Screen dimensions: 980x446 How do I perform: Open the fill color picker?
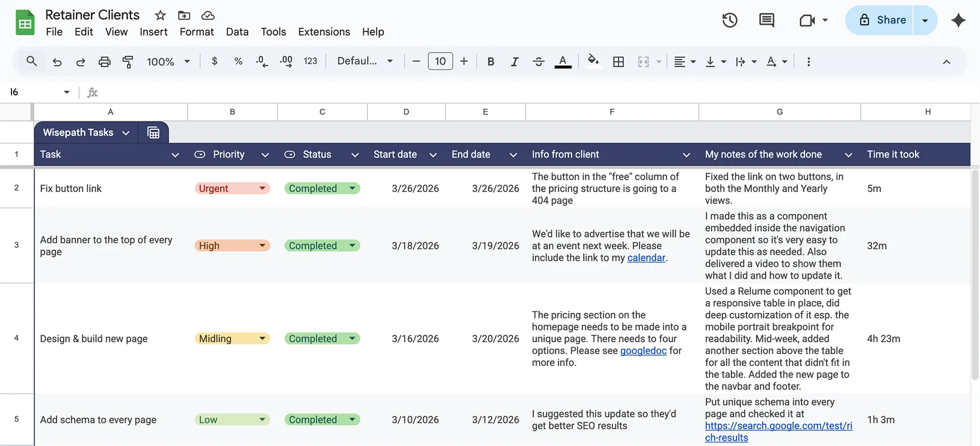[x=593, y=61]
